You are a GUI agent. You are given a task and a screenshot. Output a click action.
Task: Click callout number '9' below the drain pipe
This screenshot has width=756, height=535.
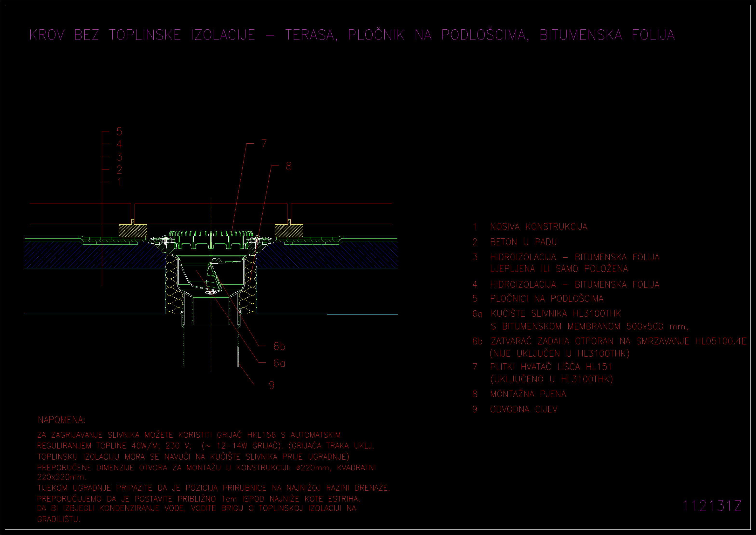[x=272, y=385]
